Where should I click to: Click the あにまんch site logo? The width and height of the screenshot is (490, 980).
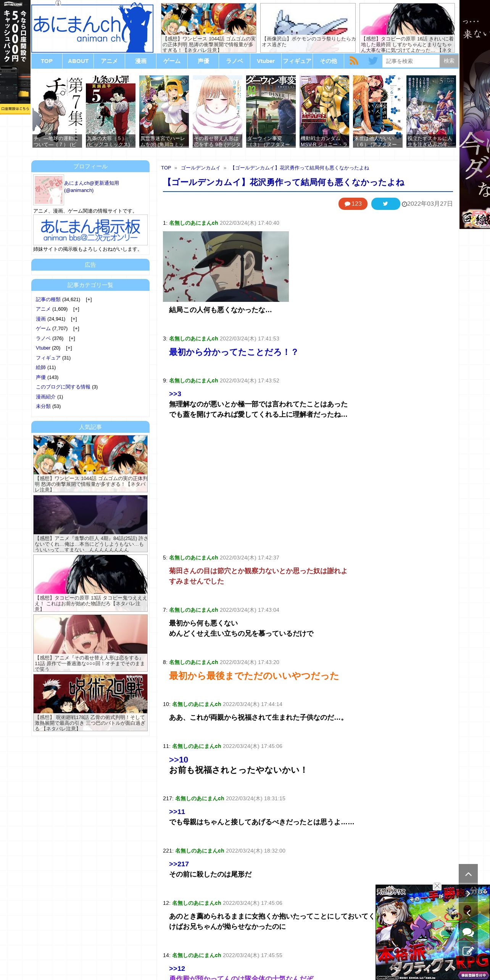[x=92, y=28]
